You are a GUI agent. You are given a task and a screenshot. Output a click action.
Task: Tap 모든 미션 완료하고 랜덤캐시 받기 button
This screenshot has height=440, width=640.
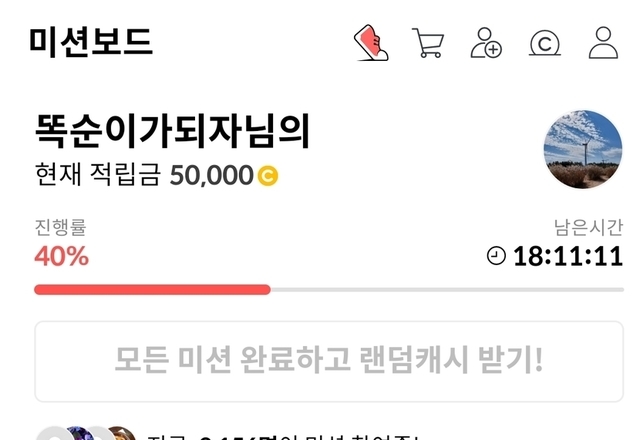pos(329,361)
